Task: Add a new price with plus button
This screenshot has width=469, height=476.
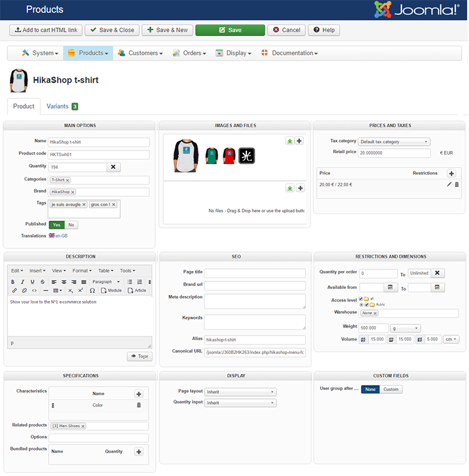Action: click(x=451, y=173)
